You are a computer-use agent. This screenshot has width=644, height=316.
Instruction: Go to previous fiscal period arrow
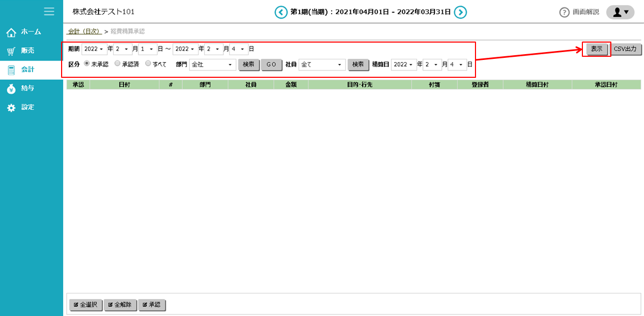click(x=281, y=12)
